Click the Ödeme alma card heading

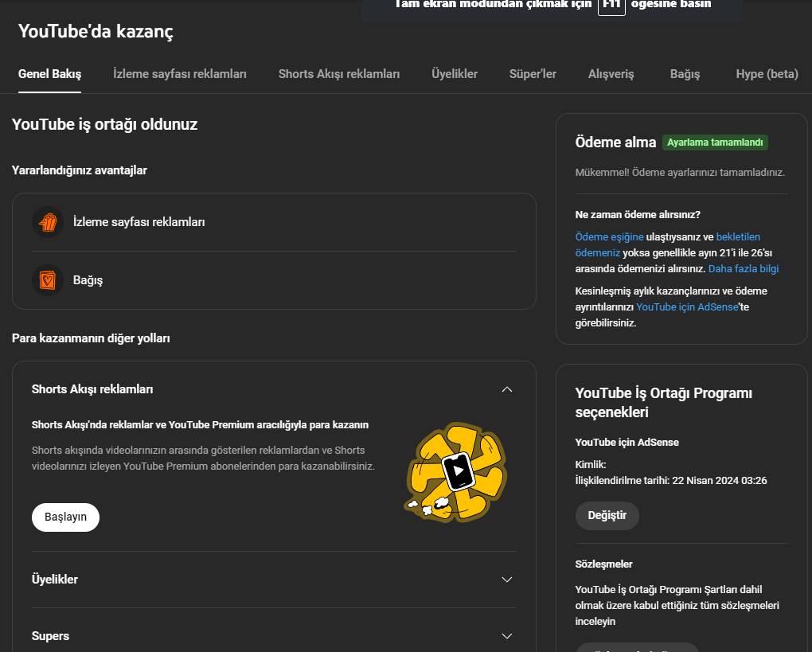pyautogui.click(x=615, y=143)
